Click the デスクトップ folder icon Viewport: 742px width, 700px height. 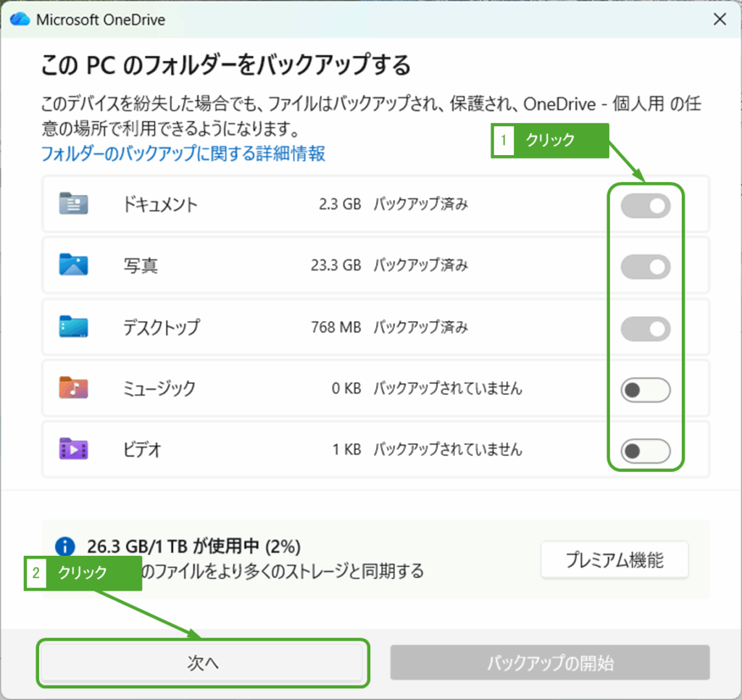tap(72, 328)
